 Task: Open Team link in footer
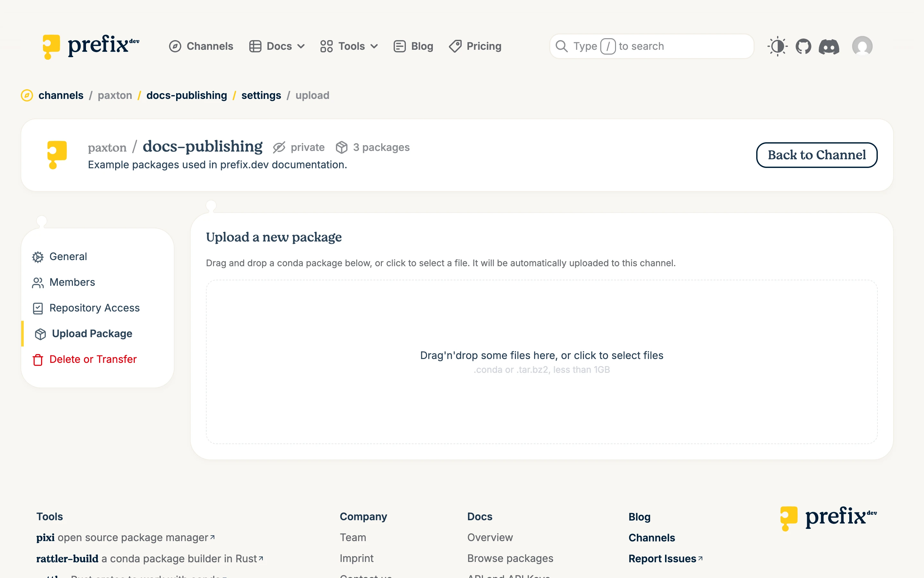pos(353,538)
